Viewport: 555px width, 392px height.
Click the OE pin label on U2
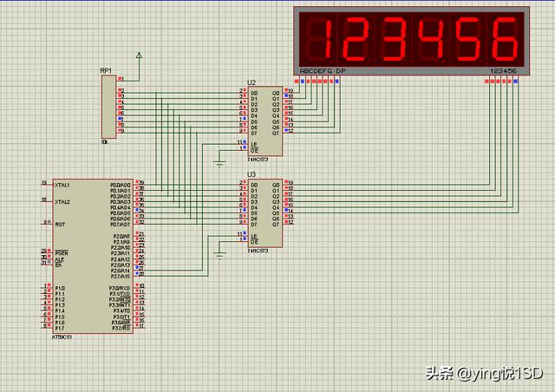(254, 151)
